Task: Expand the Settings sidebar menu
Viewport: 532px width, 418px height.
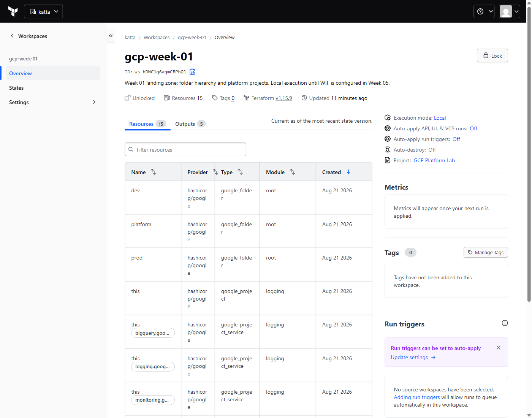Action: (x=53, y=102)
